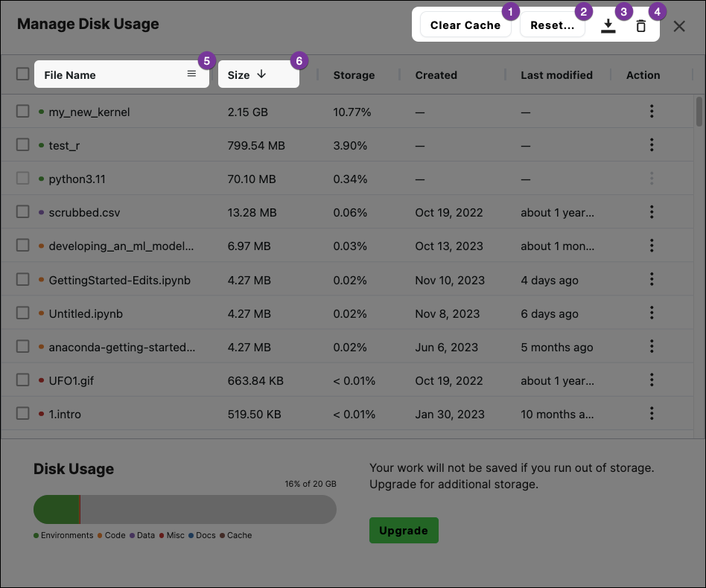Viewport: 706px width, 588px height.
Task: Check the GettingStarted-Edits.ipynb checkbox
Action: (x=22, y=279)
